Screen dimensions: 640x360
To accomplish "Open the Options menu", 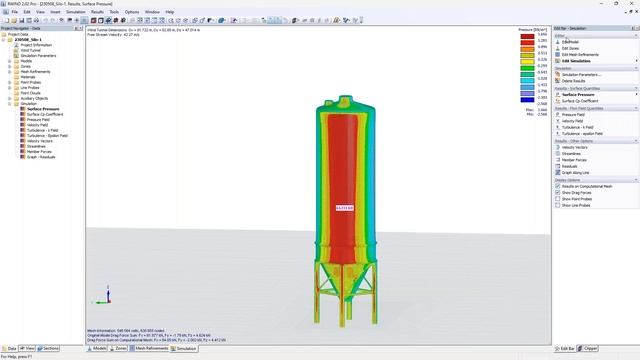I will [x=132, y=12].
